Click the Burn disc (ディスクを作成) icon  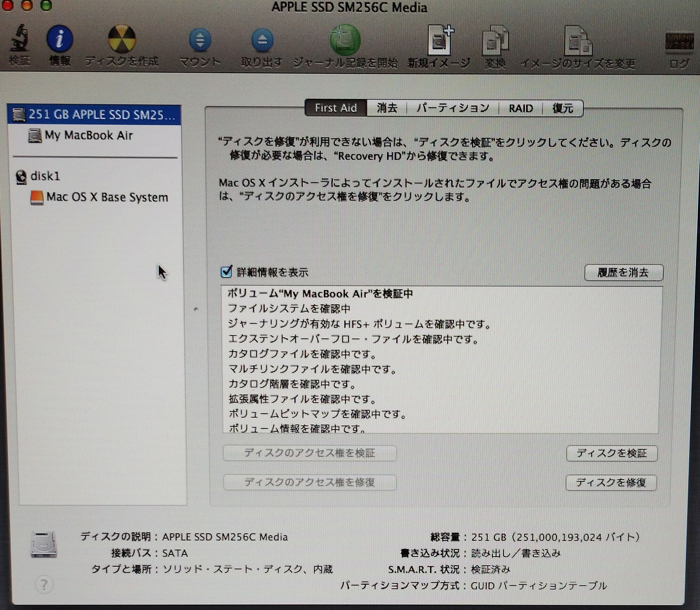122,39
